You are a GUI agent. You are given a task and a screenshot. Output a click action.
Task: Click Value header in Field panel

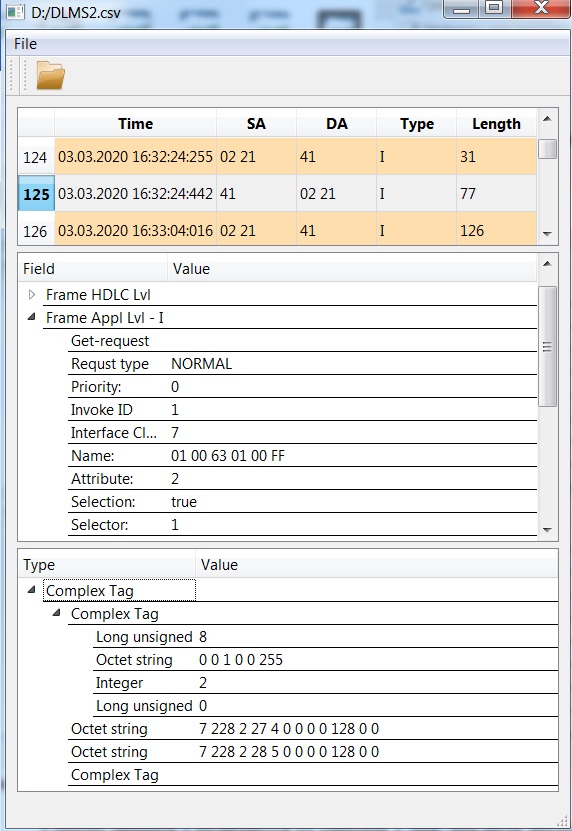coord(352,269)
